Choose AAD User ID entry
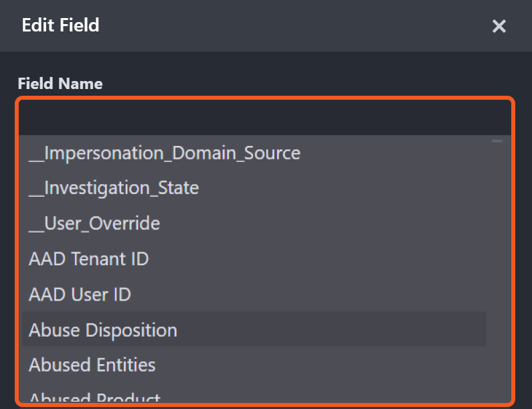The image size is (532, 409). 80,294
